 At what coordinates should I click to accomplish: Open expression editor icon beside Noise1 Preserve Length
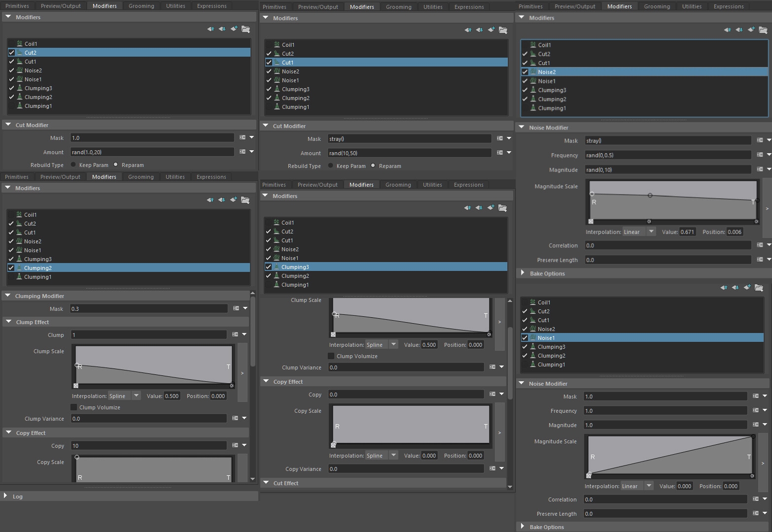pos(756,513)
